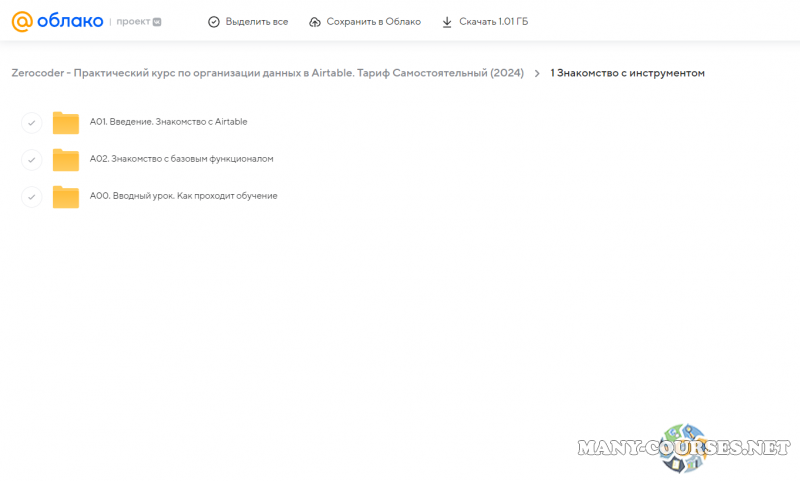The image size is (800, 481).
Task: Go to Zerocoder parent folder breadcrumb
Action: [267, 73]
